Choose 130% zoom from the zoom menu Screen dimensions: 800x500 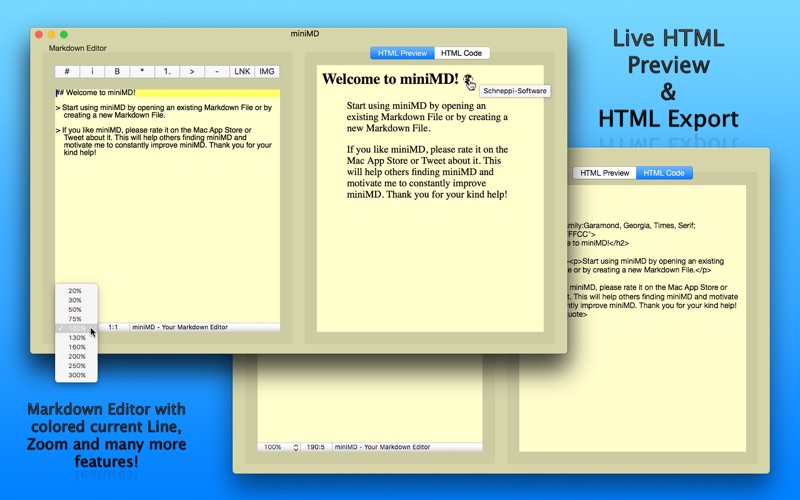click(x=76, y=338)
